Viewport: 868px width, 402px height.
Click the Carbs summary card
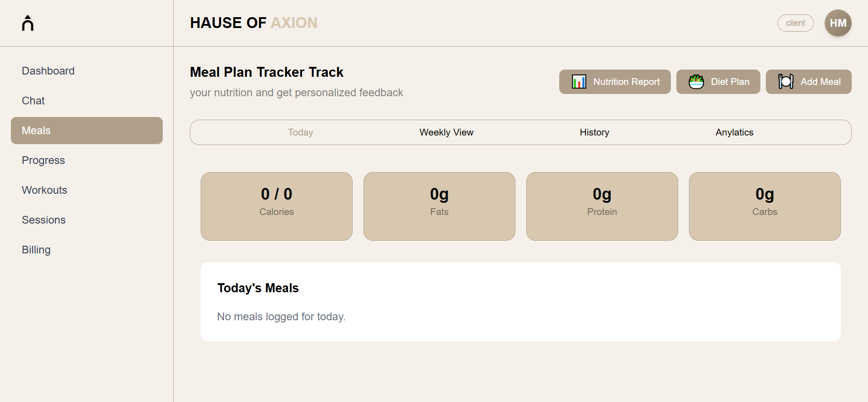point(765,206)
